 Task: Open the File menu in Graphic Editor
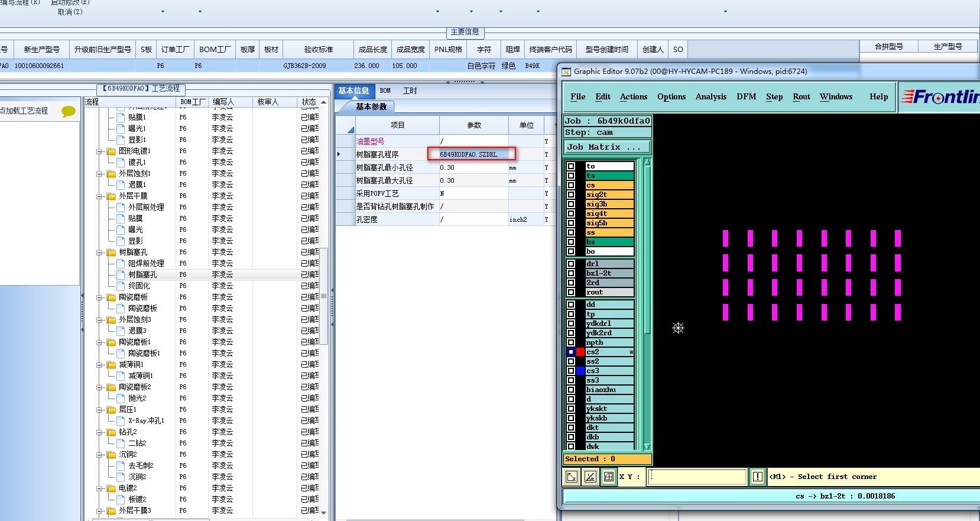[x=578, y=96]
